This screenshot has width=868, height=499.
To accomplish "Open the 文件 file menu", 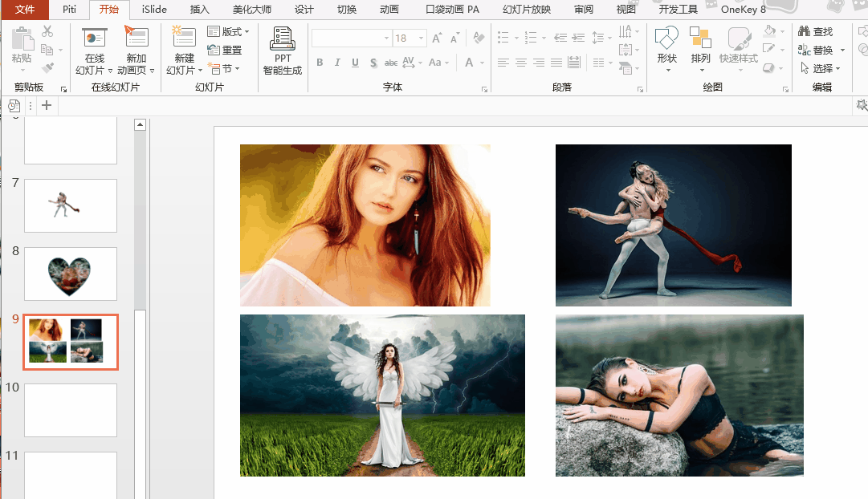I will point(25,10).
